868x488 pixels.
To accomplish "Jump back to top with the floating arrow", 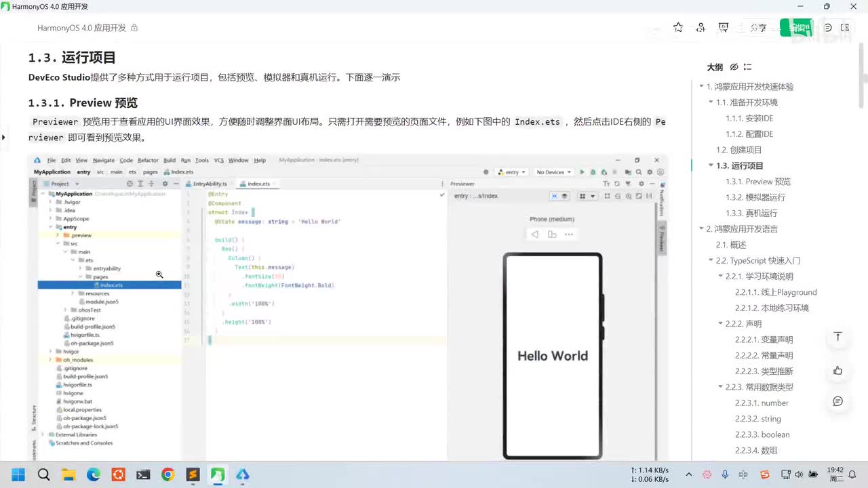I will click(838, 337).
